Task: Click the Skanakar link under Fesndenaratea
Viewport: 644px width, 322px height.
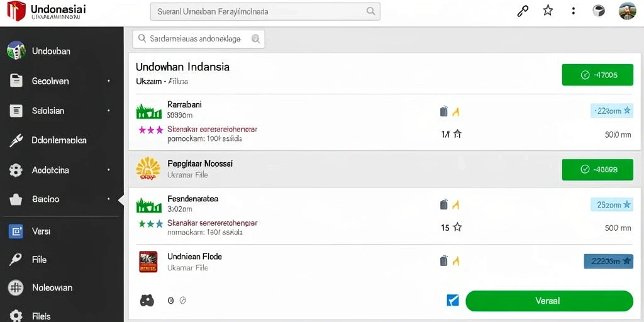Action: click(212, 223)
